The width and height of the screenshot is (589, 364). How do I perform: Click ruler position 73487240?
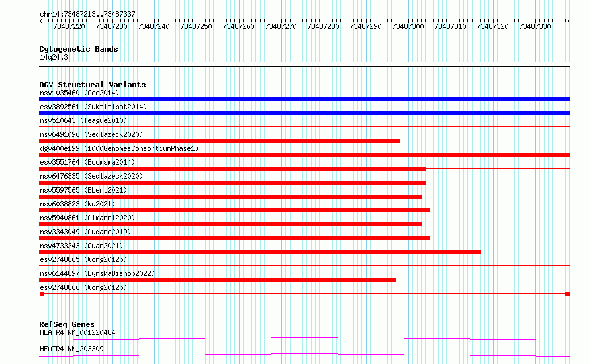[154, 26]
